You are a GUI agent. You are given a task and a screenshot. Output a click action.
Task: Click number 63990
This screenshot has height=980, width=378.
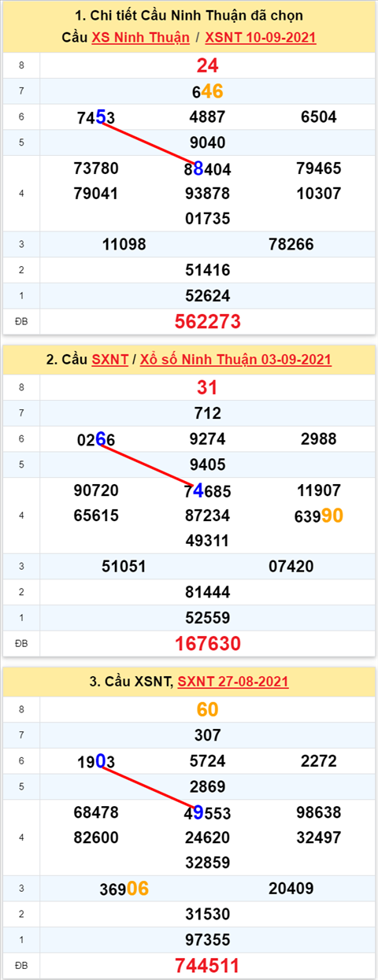click(x=319, y=516)
